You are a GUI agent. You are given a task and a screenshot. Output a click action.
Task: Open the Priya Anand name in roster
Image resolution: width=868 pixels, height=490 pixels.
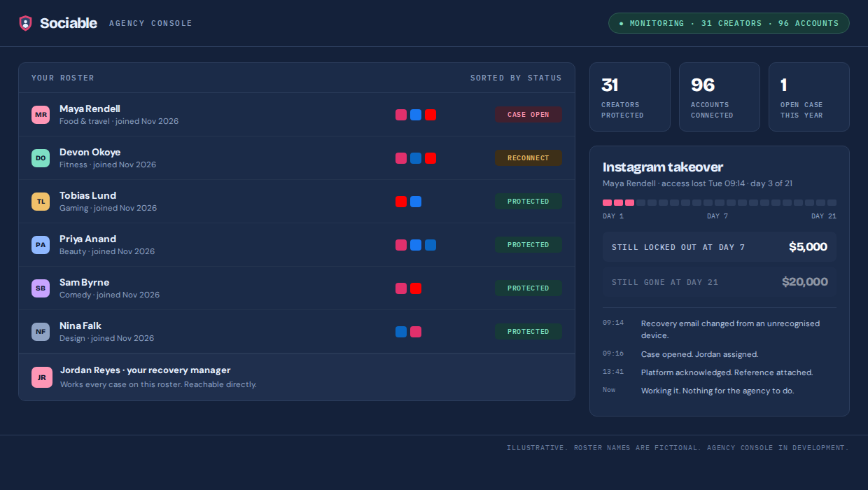coord(87,239)
